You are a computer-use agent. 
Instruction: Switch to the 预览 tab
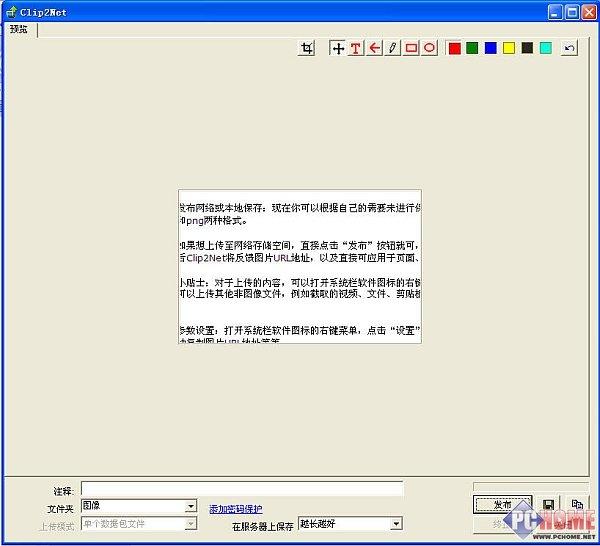pyautogui.click(x=20, y=29)
